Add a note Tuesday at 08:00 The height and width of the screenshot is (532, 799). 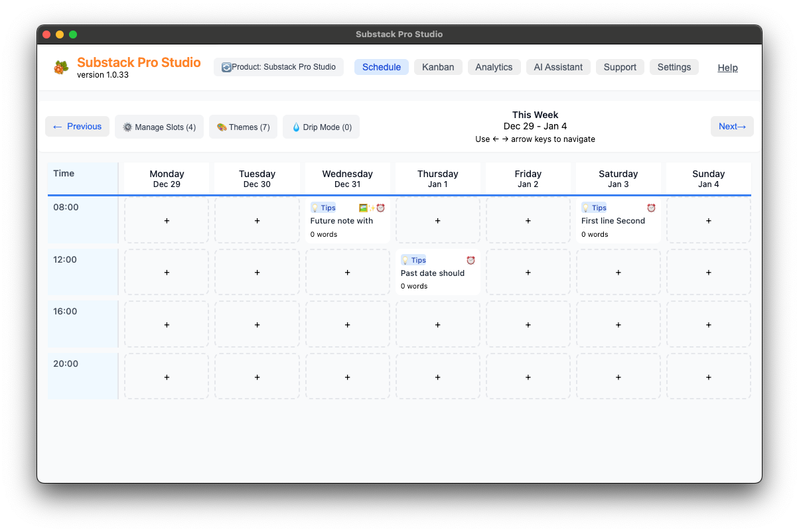click(257, 220)
